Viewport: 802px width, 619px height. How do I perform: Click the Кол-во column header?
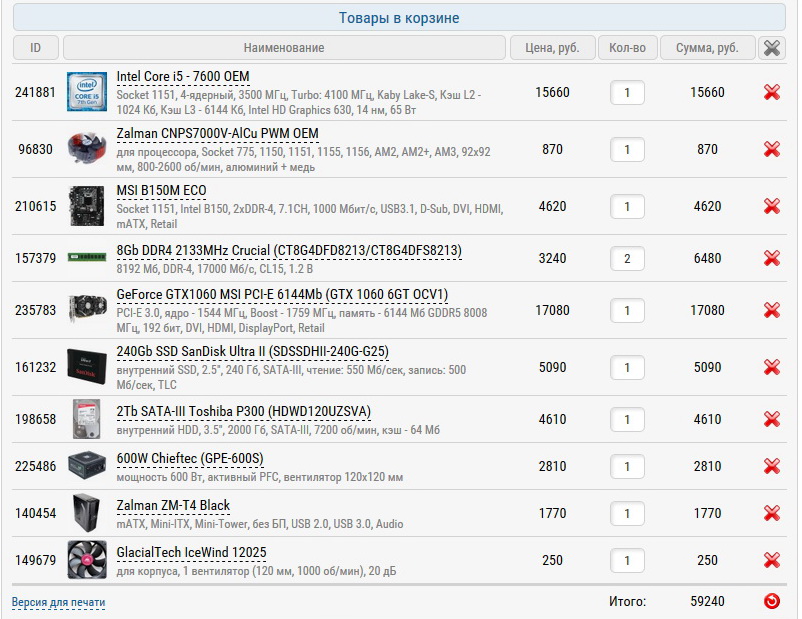click(x=628, y=48)
